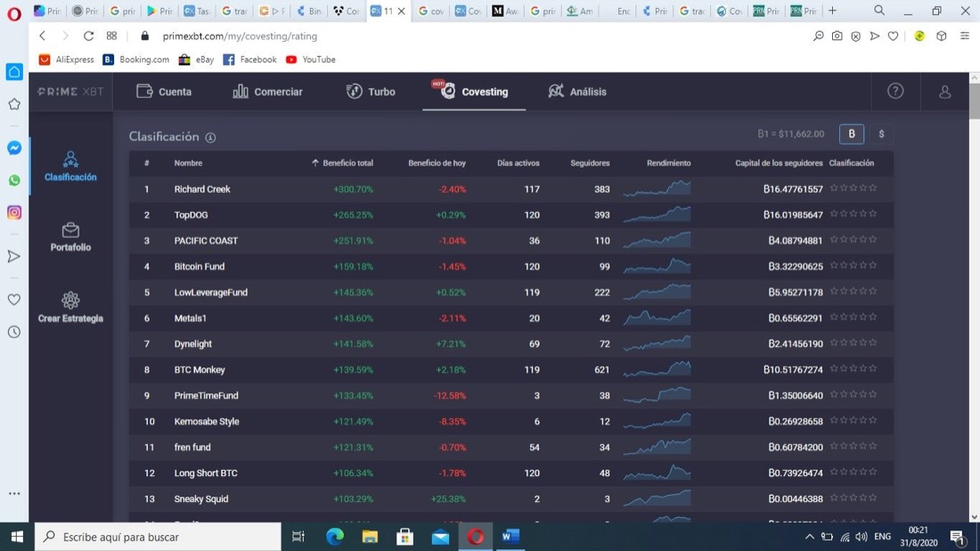Sort by the Seguidores column header

(x=590, y=163)
